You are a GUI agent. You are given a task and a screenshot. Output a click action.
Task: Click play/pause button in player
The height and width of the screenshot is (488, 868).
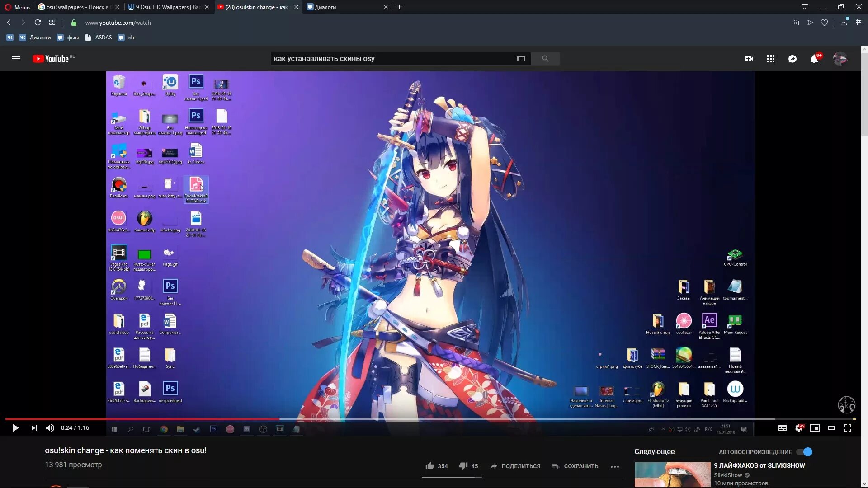pyautogui.click(x=15, y=428)
